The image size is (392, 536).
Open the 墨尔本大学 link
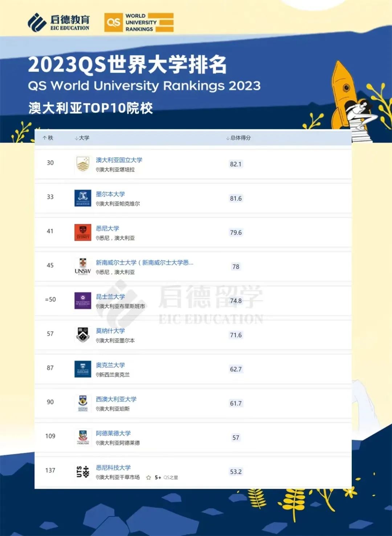[110, 194]
